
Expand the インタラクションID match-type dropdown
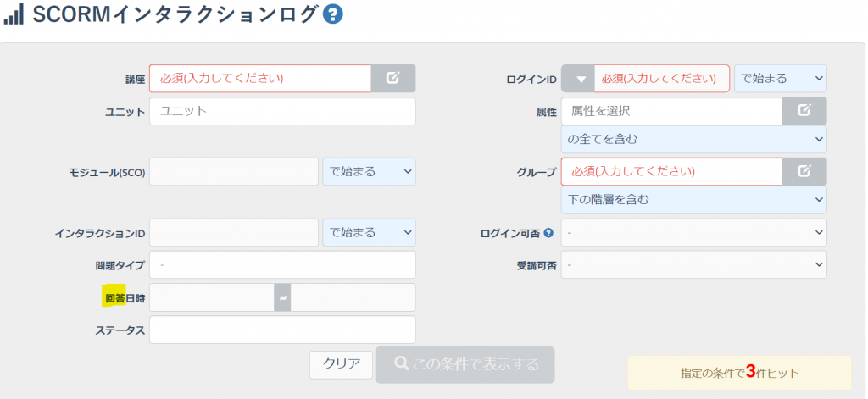(x=369, y=232)
